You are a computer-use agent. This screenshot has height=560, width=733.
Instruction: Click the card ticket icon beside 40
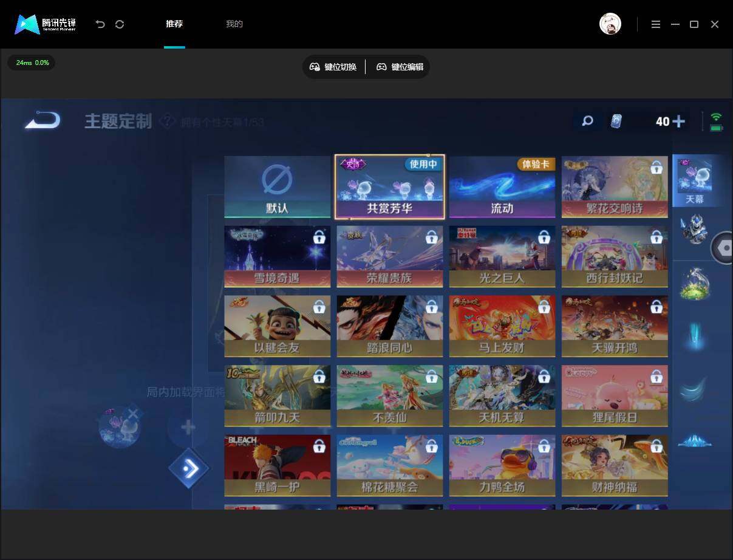616,121
